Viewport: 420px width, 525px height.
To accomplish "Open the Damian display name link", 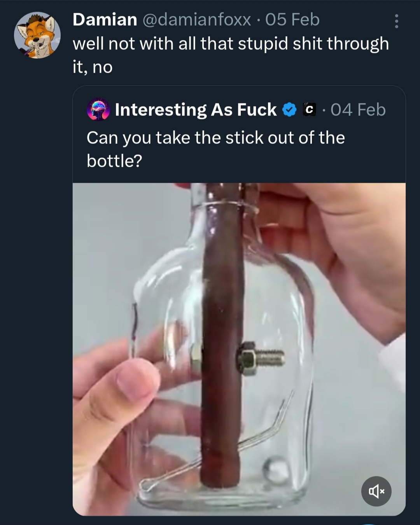I will 105,20.
